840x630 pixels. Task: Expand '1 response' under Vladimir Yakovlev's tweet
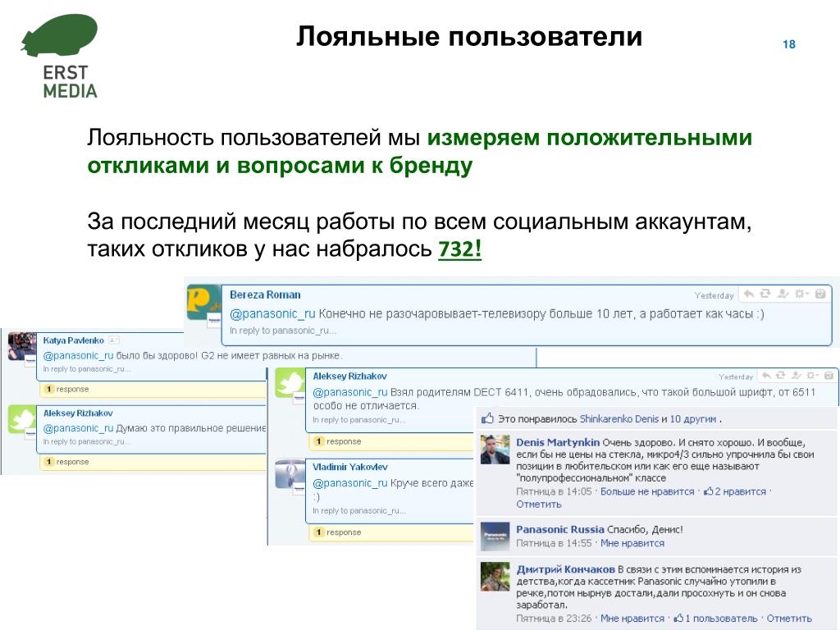[x=338, y=532]
